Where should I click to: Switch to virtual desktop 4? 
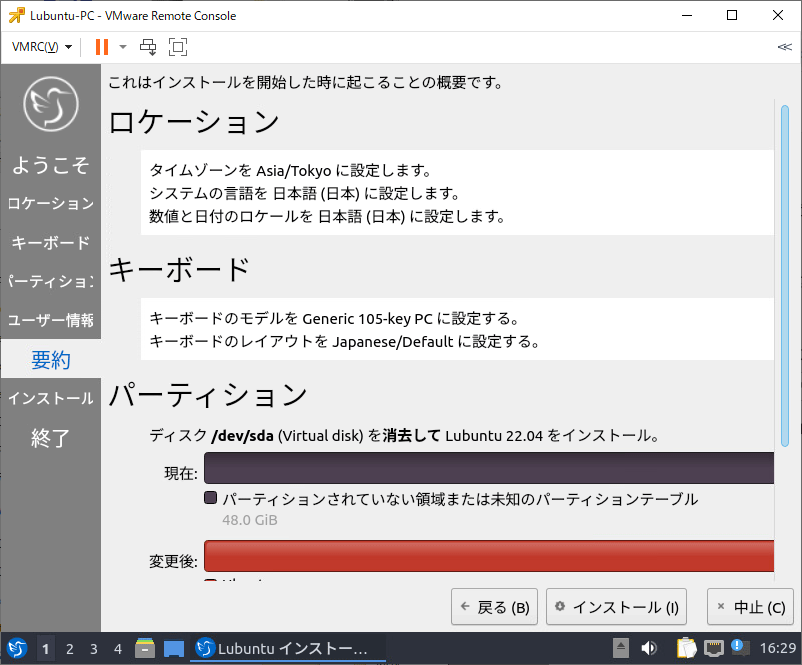(118, 649)
